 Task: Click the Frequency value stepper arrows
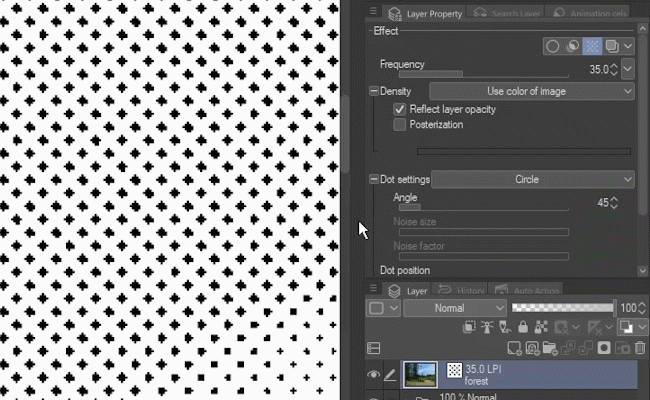pyautogui.click(x=614, y=69)
